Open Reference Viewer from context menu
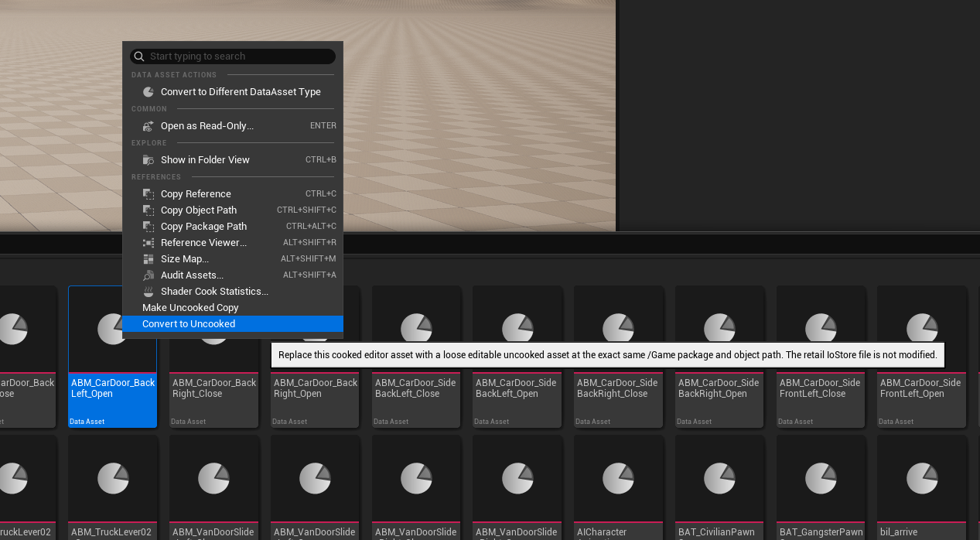The height and width of the screenshot is (540, 980). pos(233,243)
